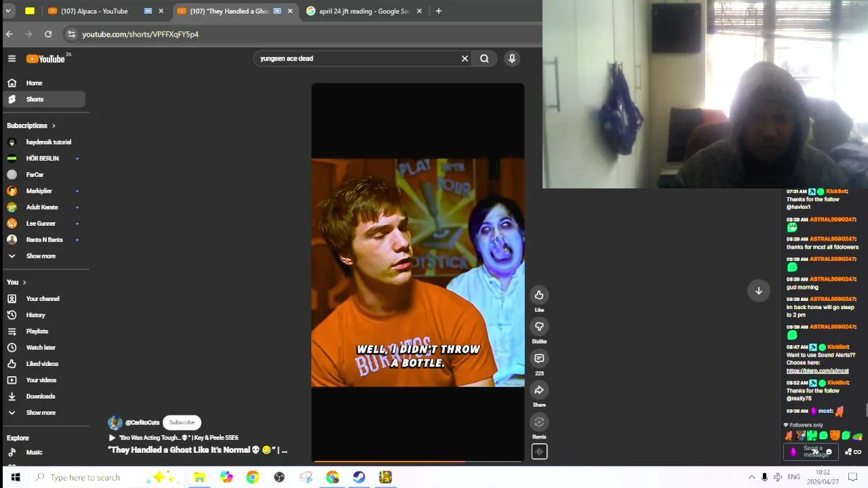Screen dimensions: 868x488
Task: Click the Windows Start button
Action: [15, 477]
